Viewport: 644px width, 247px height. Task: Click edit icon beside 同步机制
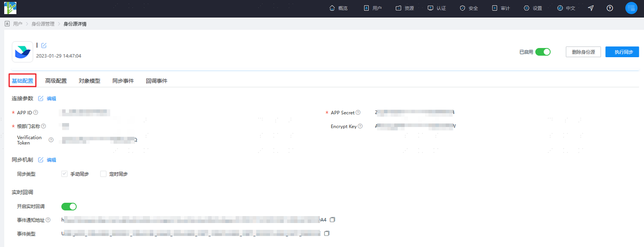click(41, 160)
